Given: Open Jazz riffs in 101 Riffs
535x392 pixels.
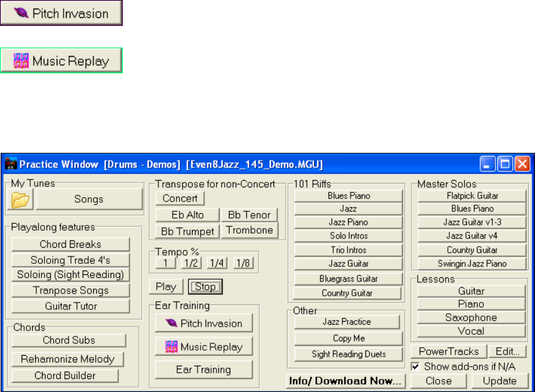Looking at the screenshot, I should [349, 209].
